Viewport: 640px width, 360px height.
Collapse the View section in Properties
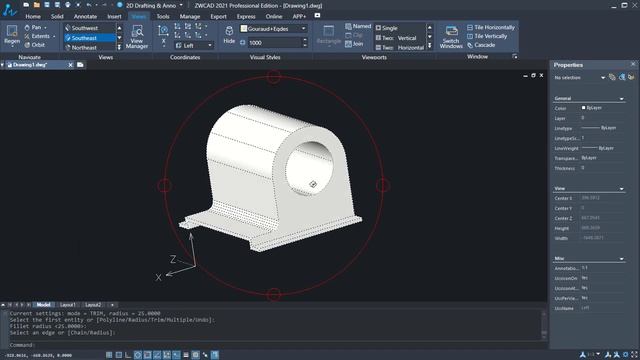tap(622, 189)
